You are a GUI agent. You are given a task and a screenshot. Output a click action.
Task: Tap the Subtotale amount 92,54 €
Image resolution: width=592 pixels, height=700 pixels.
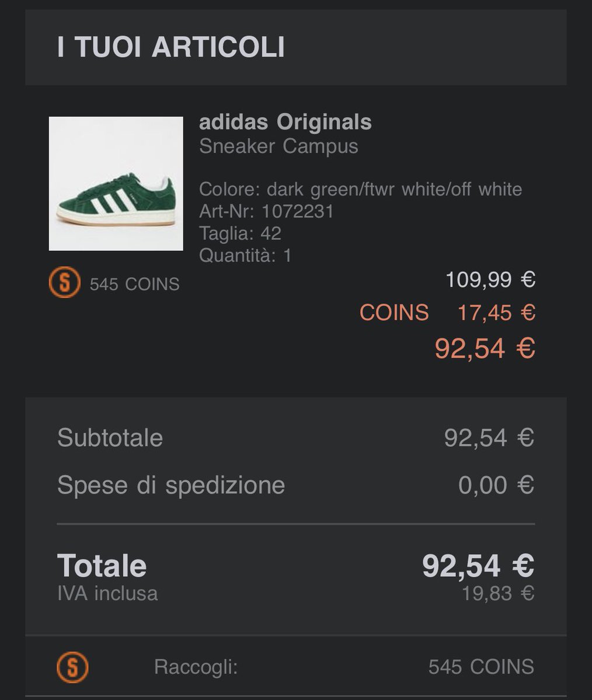[x=489, y=437]
